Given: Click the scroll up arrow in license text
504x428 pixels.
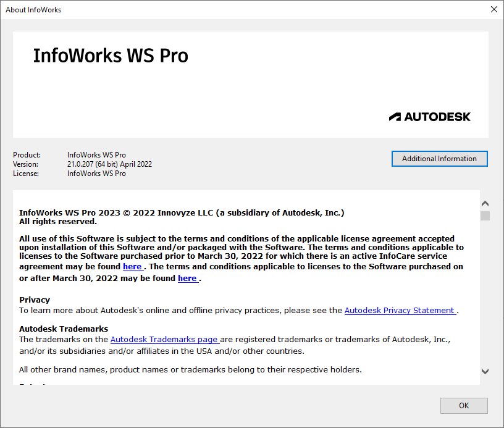Looking at the screenshot, I should pyautogui.click(x=485, y=203).
